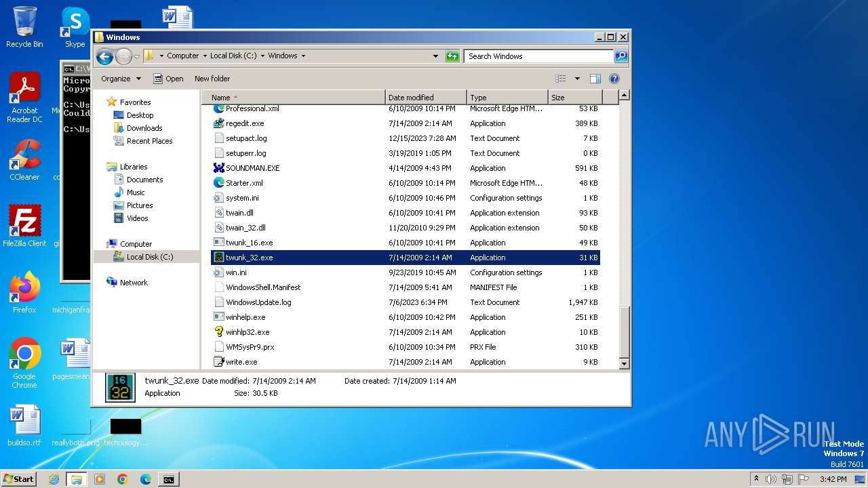Select the Professional.xml Edge icon
Screen dimensions: 868x488
[x=218, y=108]
